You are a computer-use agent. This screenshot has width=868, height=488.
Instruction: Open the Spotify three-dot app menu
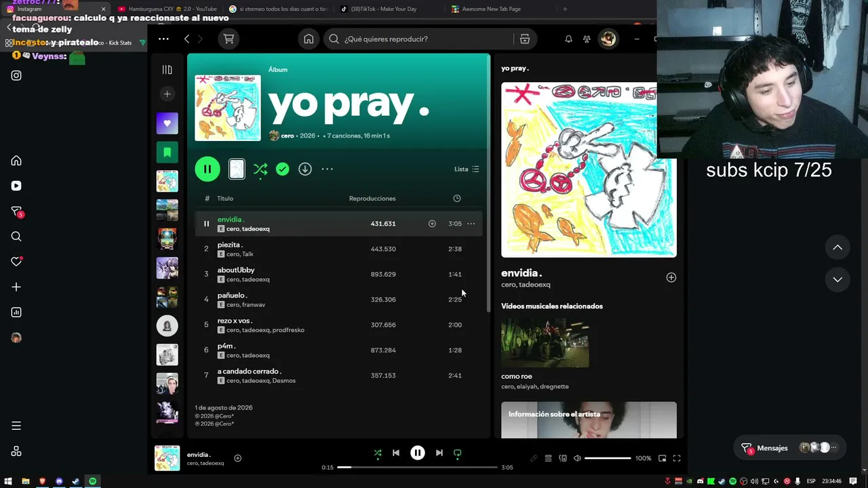click(x=163, y=39)
